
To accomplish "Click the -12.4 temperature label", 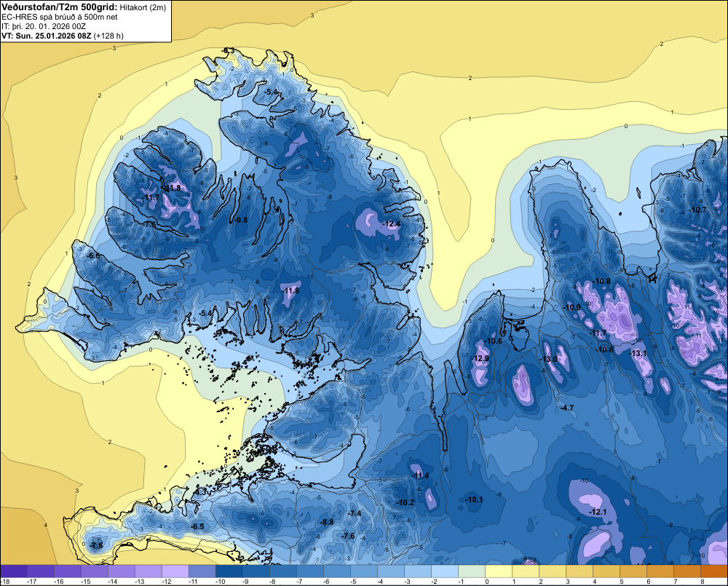I will click(392, 223).
